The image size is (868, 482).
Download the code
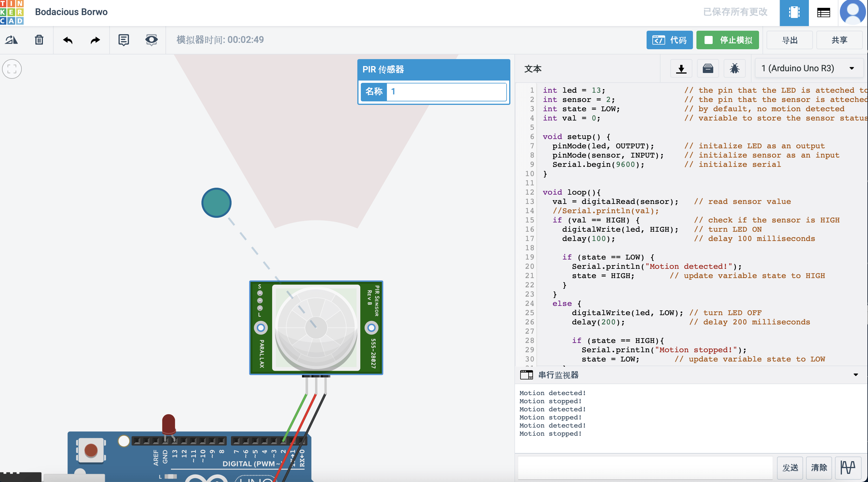(x=681, y=69)
